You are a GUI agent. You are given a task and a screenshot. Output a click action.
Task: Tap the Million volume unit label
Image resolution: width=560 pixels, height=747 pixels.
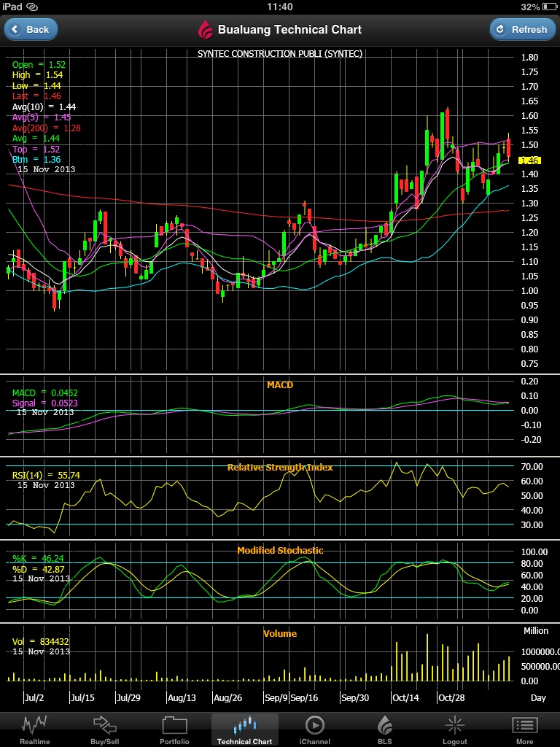pyautogui.click(x=536, y=631)
